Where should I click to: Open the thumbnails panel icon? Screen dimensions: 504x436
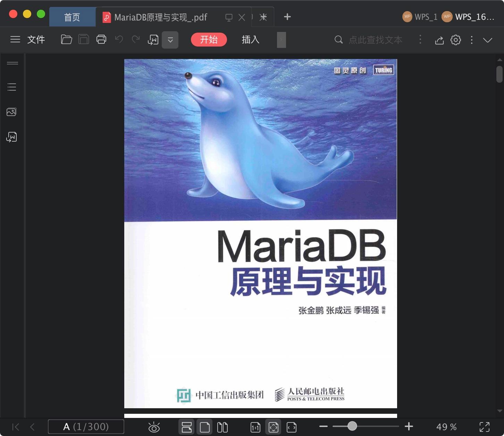click(11, 112)
